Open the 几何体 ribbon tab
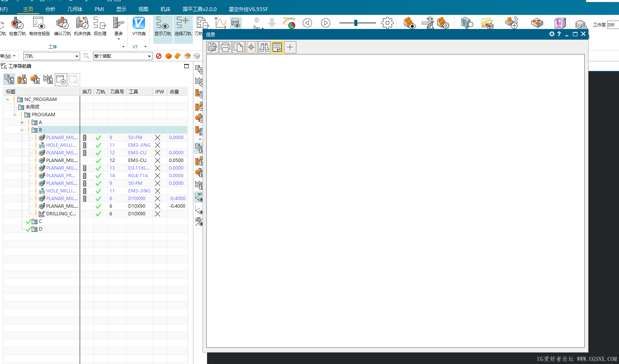Viewport: 619px width, 364px height. pyautogui.click(x=75, y=9)
